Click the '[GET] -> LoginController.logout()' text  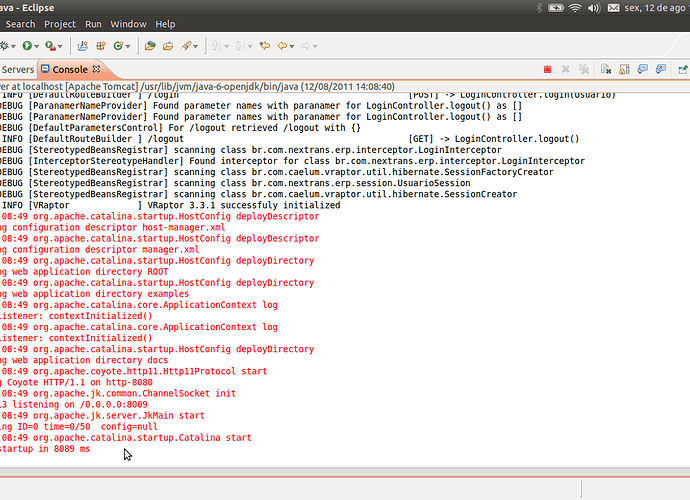coord(494,139)
